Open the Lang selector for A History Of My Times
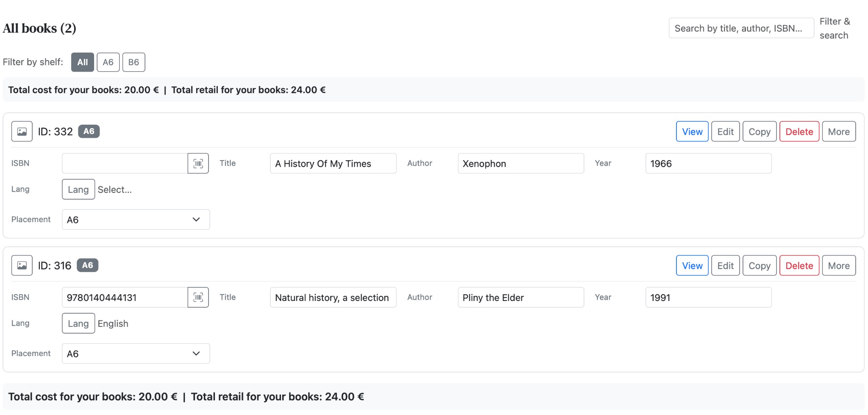This screenshot has width=868, height=415. 78,189
